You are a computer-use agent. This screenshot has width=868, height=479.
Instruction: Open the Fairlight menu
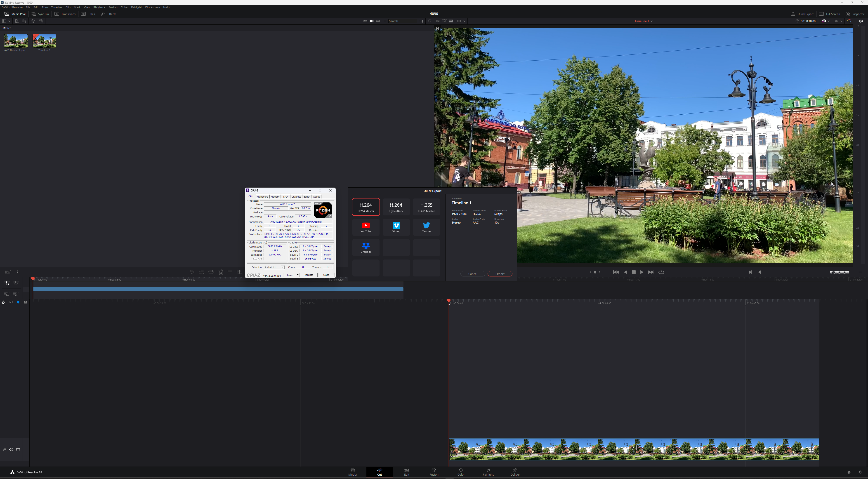pos(137,7)
